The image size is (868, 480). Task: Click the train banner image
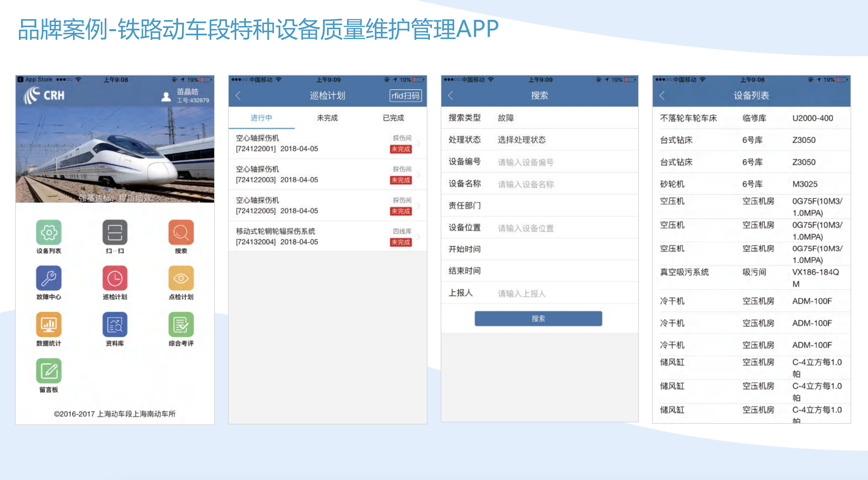[115, 154]
